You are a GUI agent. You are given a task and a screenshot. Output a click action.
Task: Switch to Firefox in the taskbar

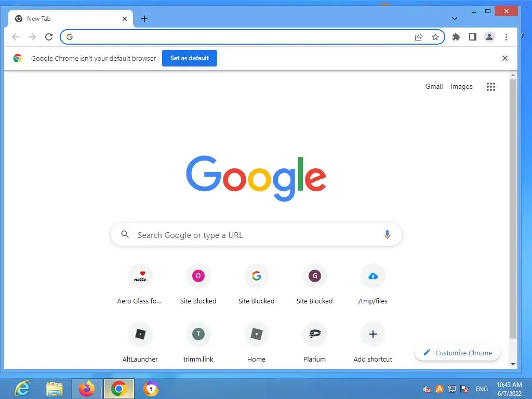[87, 389]
